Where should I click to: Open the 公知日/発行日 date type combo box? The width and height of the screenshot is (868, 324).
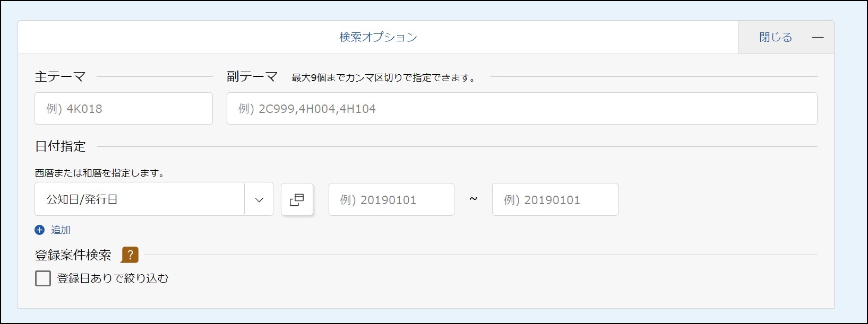coord(139,200)
